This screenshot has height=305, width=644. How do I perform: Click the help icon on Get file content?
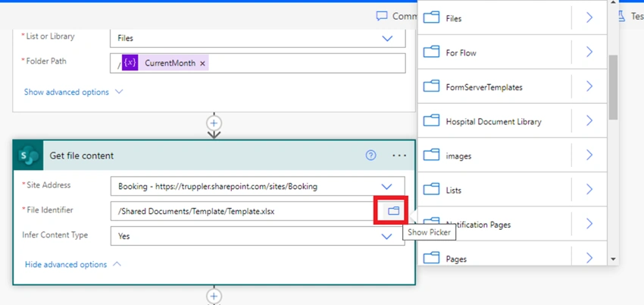371,155
